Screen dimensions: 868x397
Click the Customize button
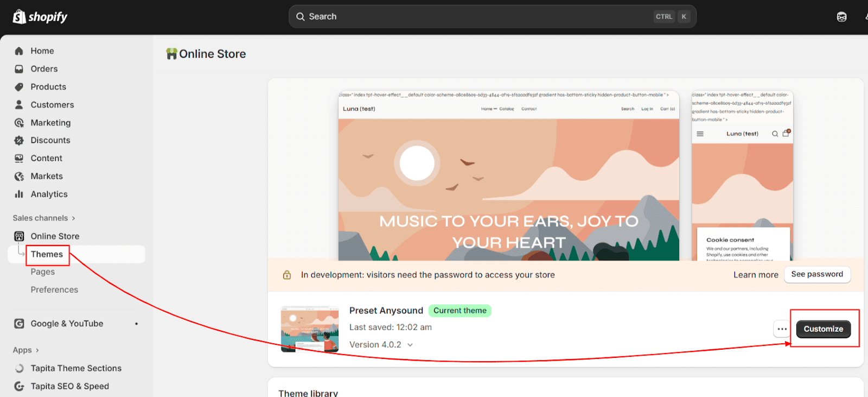coord(823,329)
